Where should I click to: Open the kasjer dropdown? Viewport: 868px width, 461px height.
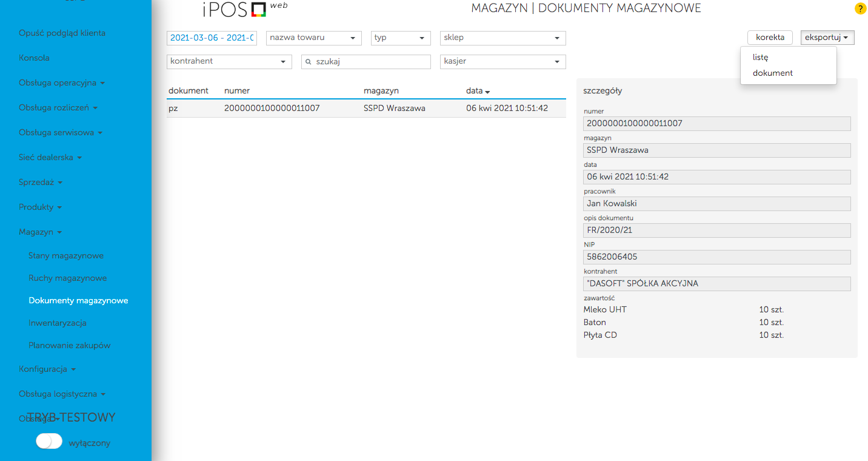[502, 61]
